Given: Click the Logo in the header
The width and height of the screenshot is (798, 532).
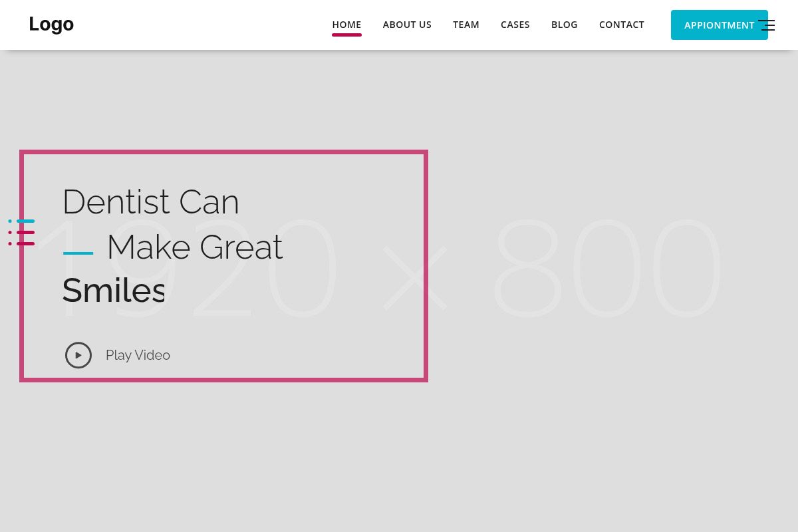Looking at the screenshot, I should coord(51,24).
